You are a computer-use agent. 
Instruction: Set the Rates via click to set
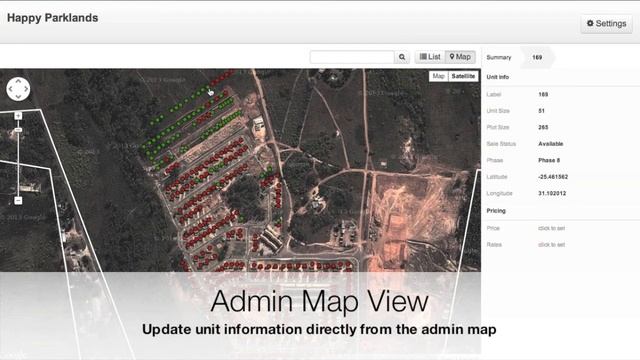[551, 244]
